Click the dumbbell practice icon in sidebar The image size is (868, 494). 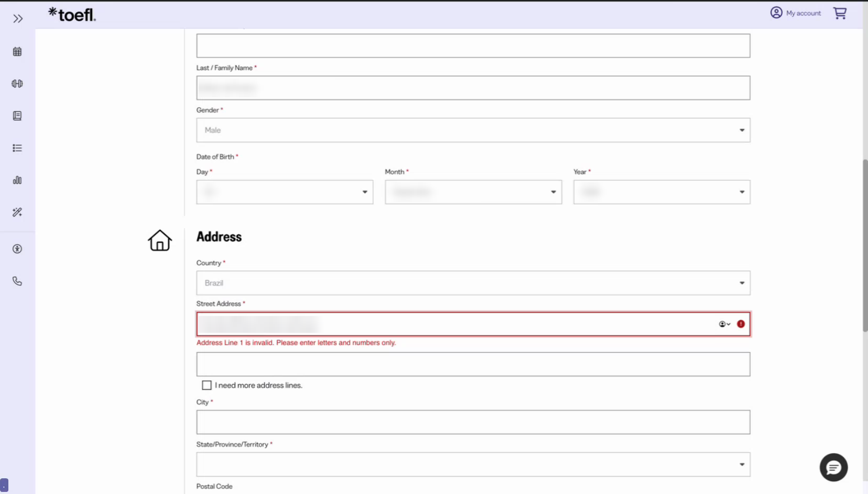pos(17,84)
